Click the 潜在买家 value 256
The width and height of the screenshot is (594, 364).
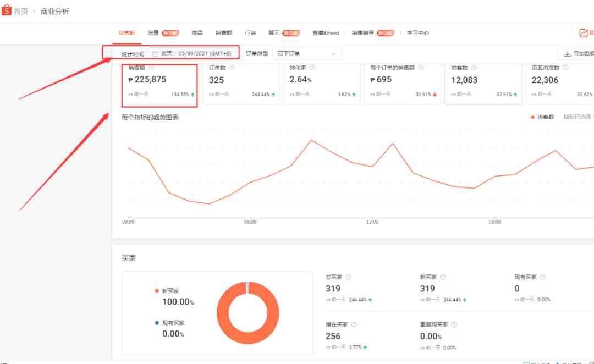(x=333, y=336)
